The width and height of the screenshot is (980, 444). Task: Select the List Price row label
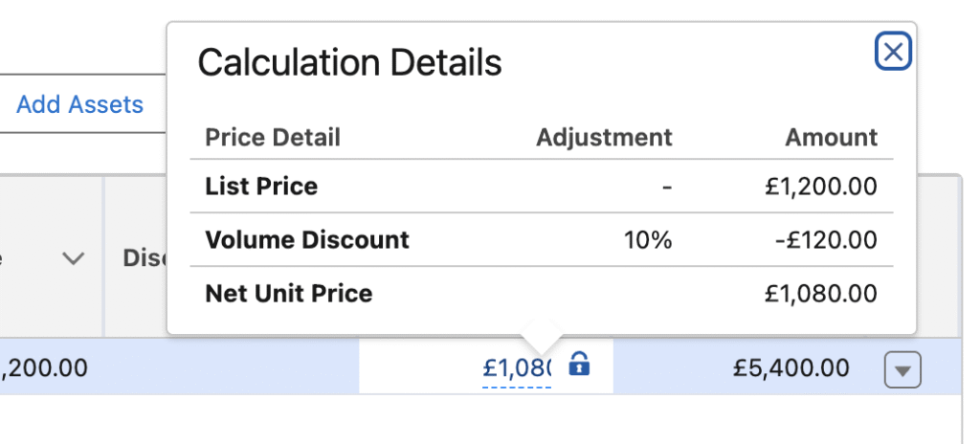click(261, 186)
